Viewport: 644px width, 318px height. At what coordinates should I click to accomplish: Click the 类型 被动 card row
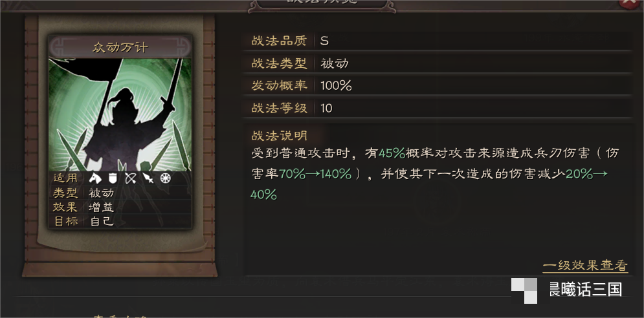[x=120, y=193]
